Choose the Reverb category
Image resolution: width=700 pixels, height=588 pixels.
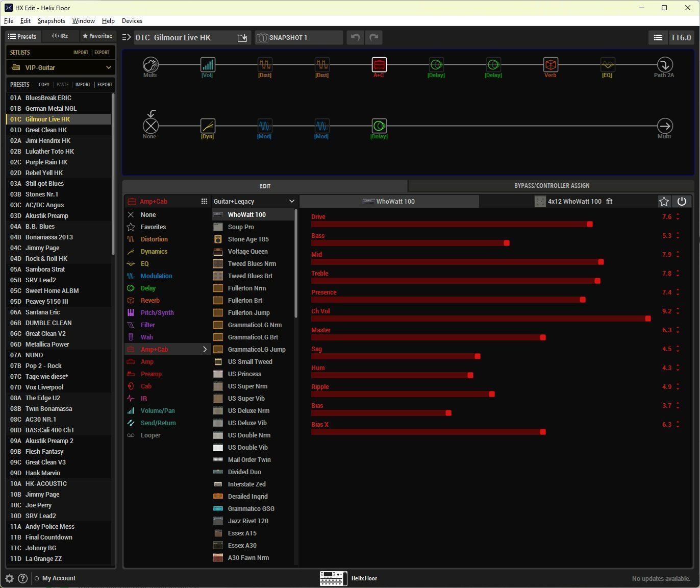[x=150, y=301]
